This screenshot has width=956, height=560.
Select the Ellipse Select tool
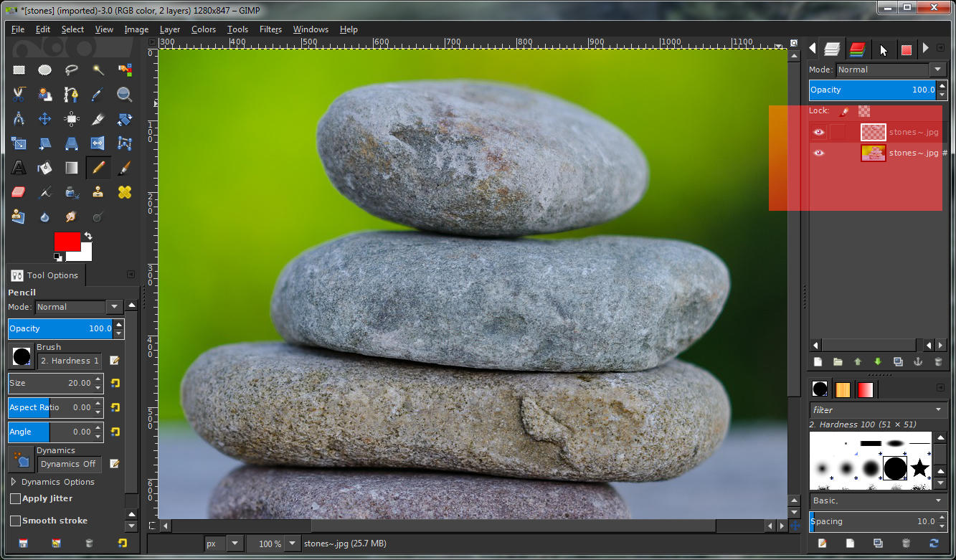tap(44, 70)
